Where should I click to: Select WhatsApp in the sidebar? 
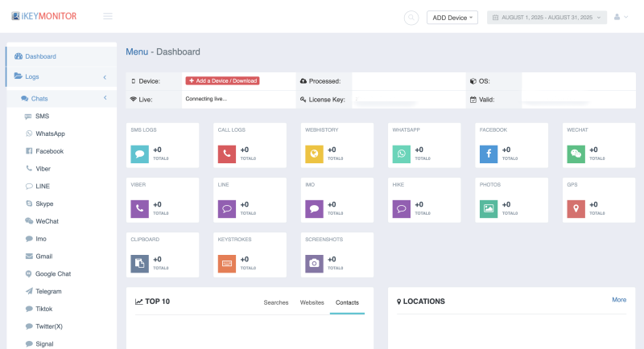[x=50, y=133]
